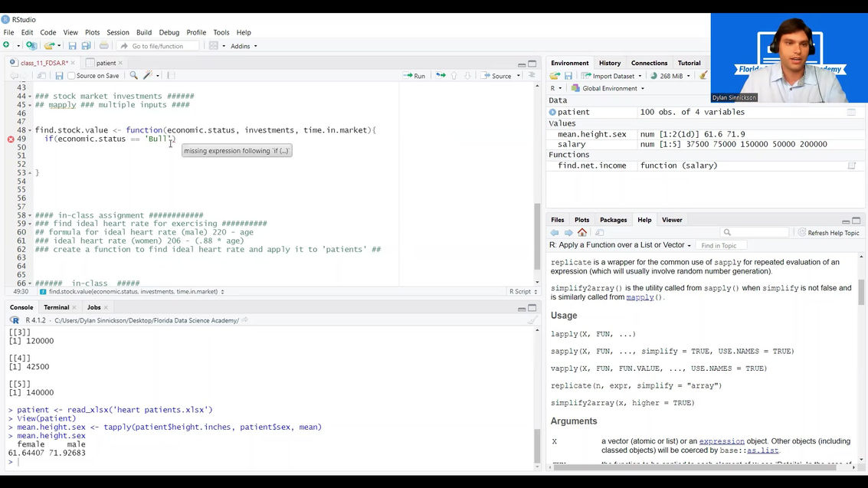Open the code tools magic wand icon
Screen dimensions: 868x488
pos(147,75)
